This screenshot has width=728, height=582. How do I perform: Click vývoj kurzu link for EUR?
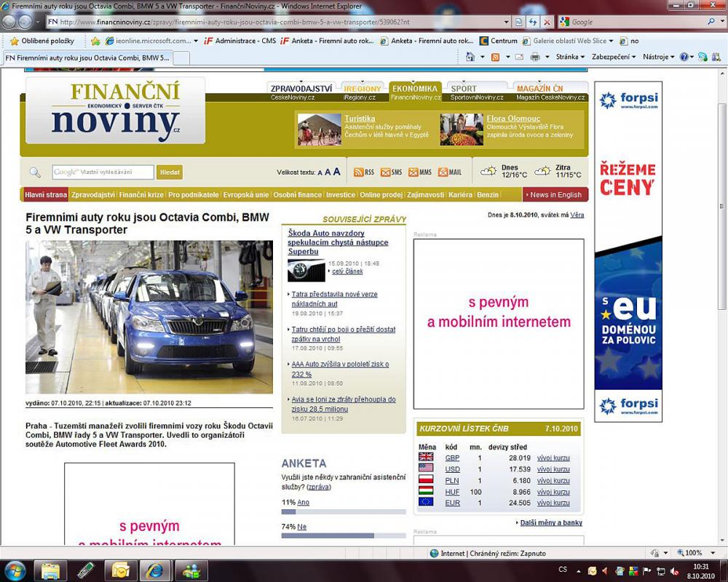pyautogui.click(x=553, y=503)
